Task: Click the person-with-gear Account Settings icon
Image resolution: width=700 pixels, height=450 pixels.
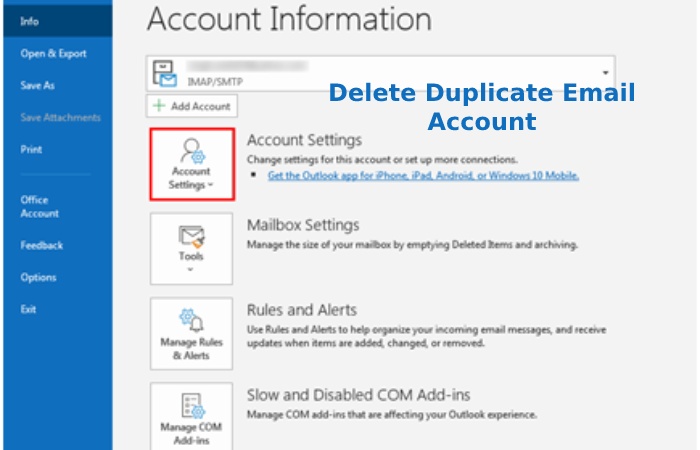Action: click(x=192, y=151)
